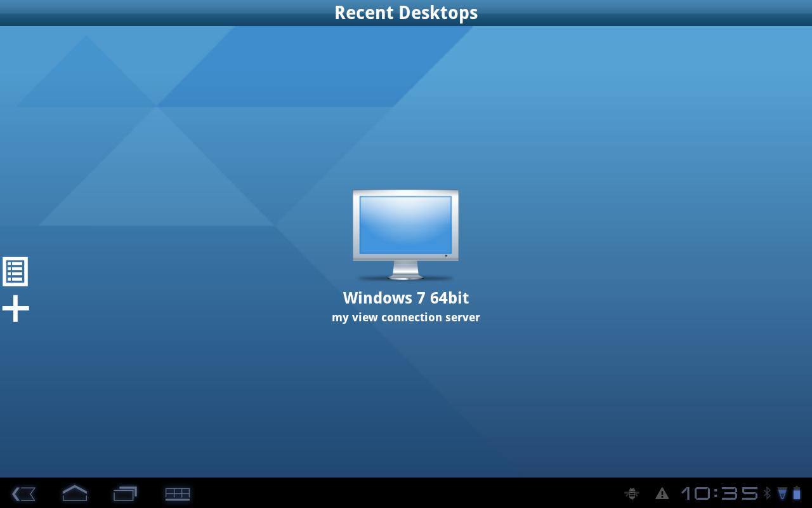The image size is (812, 508).
Task: Click the Bluetooth status icon
Action: [x=767, y=493]
